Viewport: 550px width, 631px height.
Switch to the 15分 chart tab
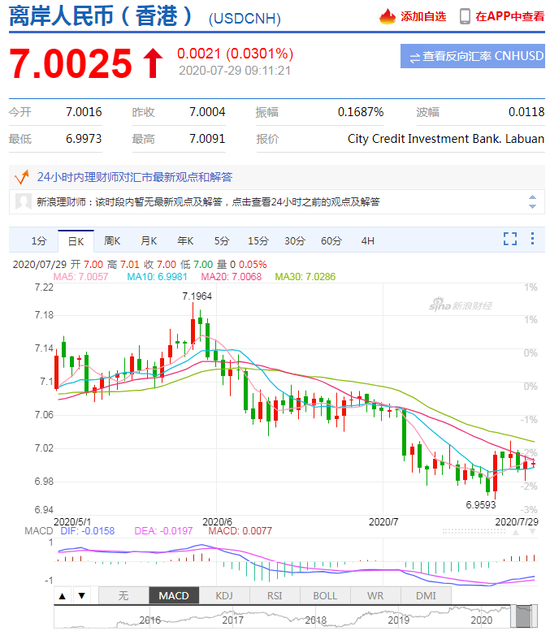coord(258,241)
